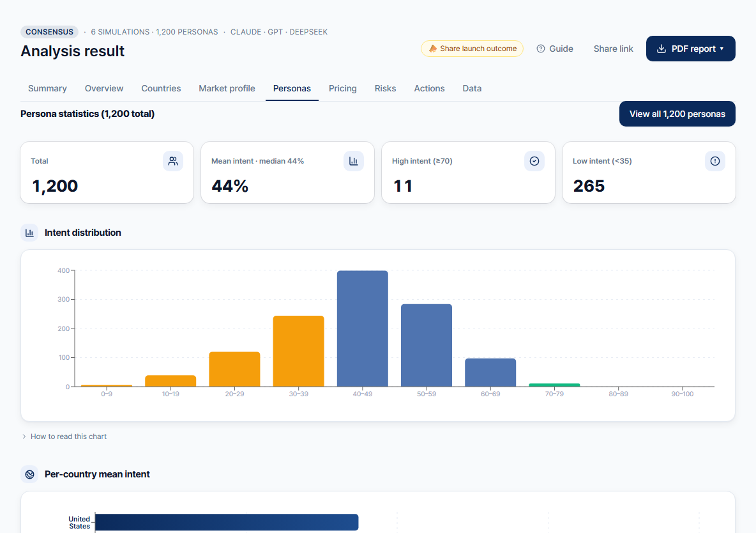The image size is (756, 533).
Task: Expand How to read this chart
Action: pos(64,436)
